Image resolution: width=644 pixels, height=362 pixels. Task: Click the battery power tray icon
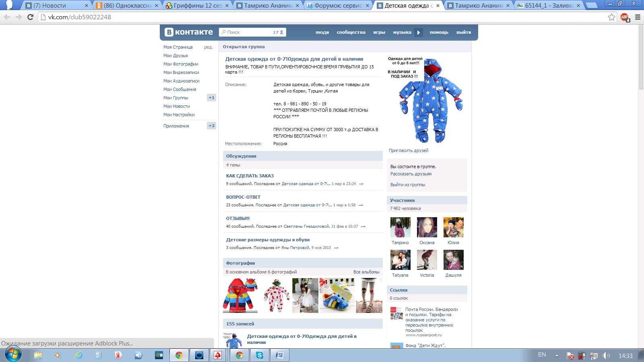point(582,356)
